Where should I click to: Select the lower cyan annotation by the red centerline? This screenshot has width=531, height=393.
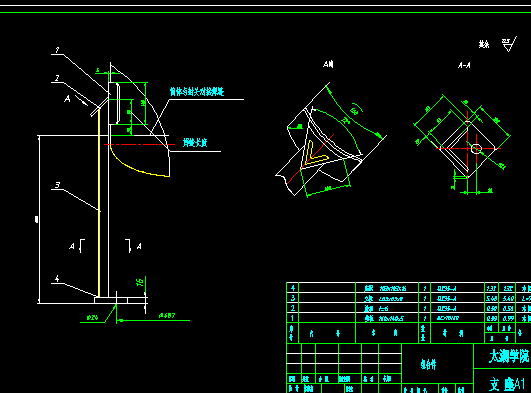(x=195, y=143)
